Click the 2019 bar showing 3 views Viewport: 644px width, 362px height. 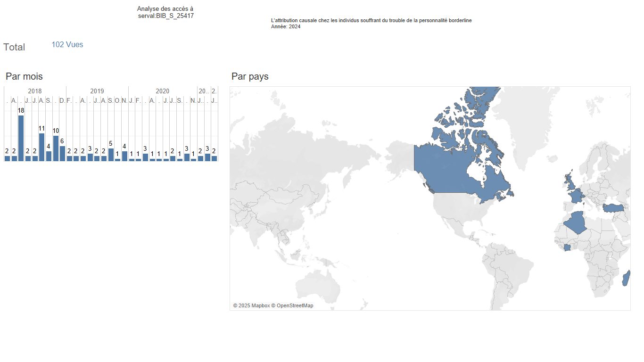click(x=90, y=157)
